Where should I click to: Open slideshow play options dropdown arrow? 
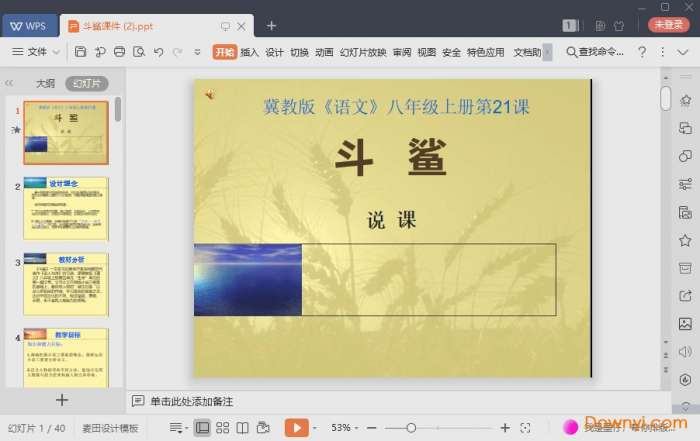pyautogui.click(x=315, y=428)
